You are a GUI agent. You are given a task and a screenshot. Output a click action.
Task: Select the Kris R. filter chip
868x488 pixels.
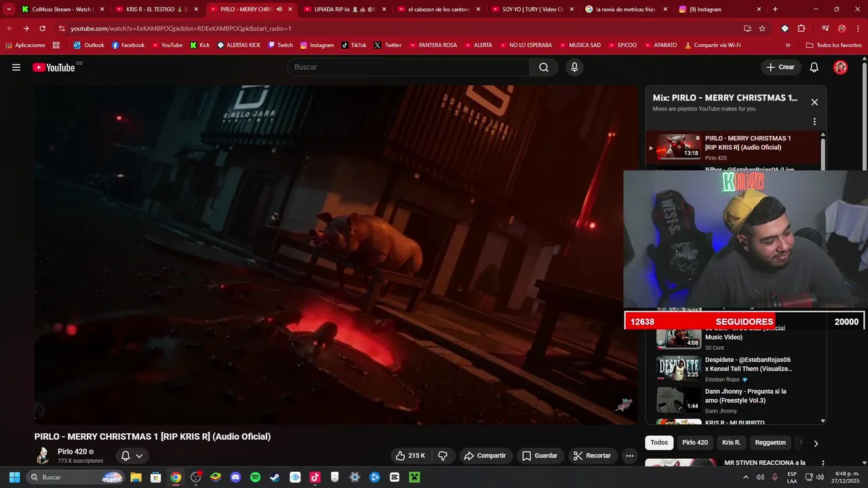[x=732, y=443]
